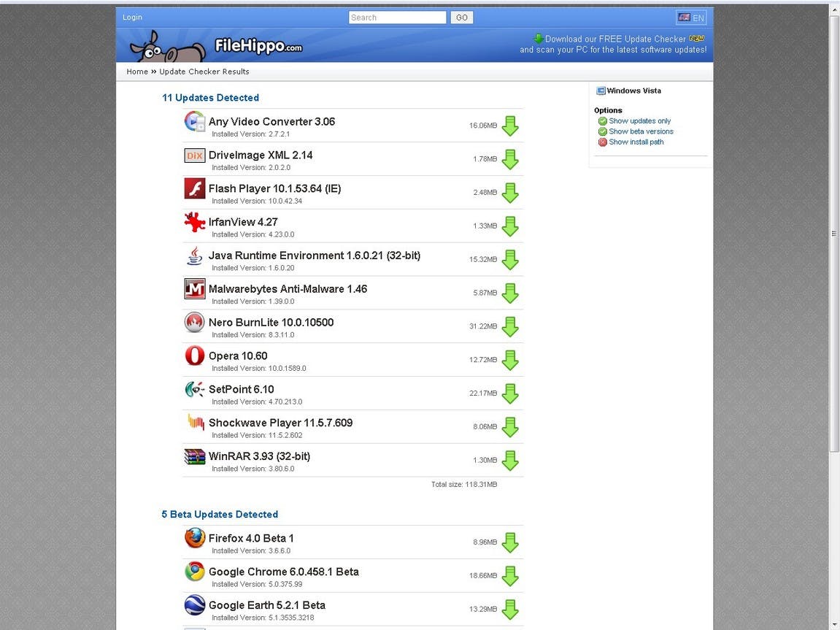Click the Update Checker Results breadcrumb
The height and width of the screenshot is (630, 840).
point(204,72)
